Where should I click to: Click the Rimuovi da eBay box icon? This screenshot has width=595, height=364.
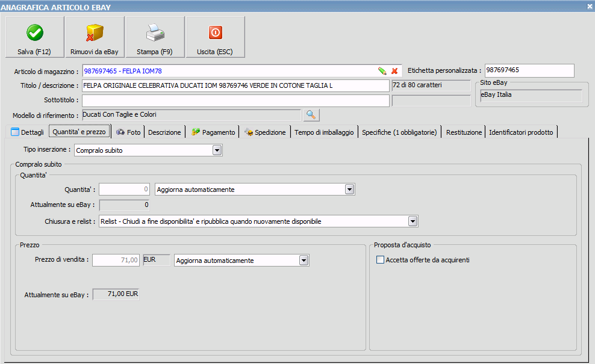95,33
